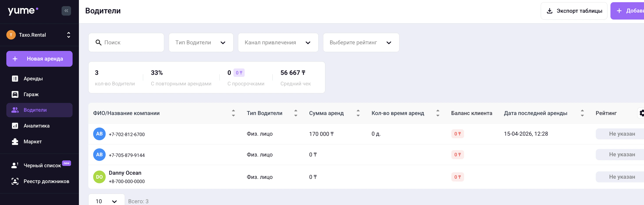Start a new rental with Новая аренда
The width and height of the screenshot is (644, 205).
pos(39,59)
